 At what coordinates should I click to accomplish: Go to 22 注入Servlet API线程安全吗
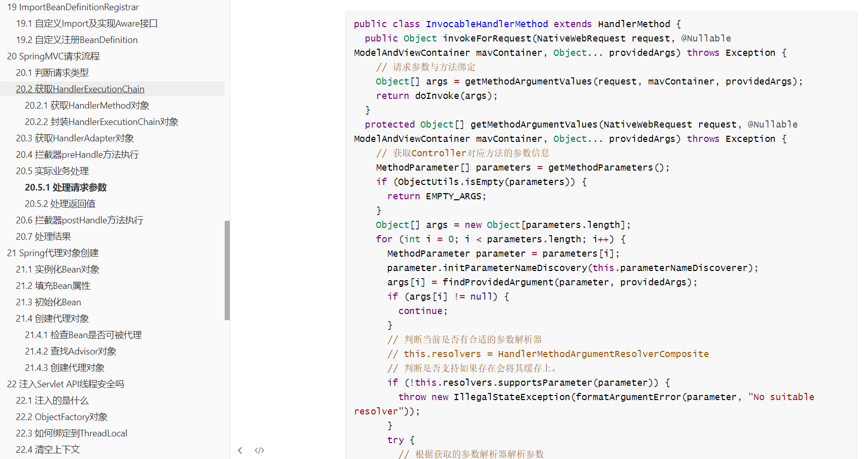(x=66, y=384)
